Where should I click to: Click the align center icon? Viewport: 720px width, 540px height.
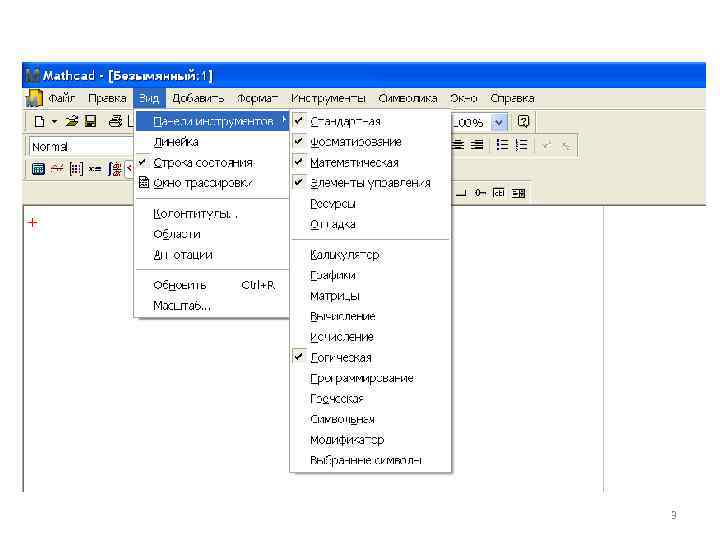click(x=458, y=145)
